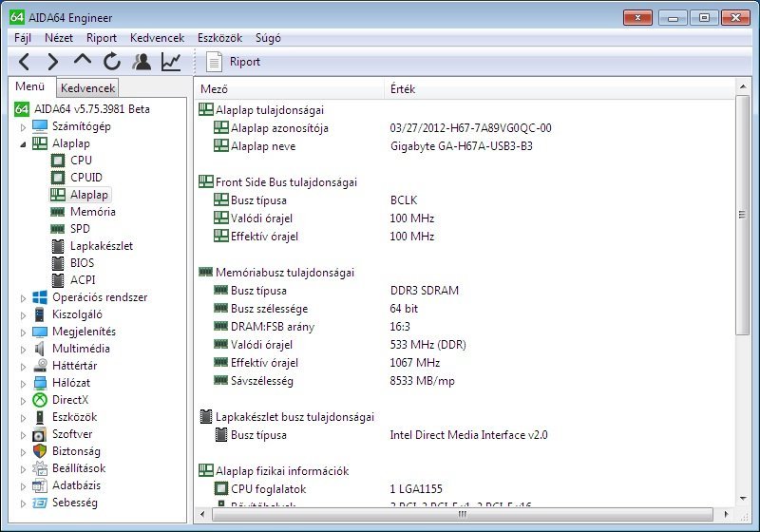Select the Memória module icon

[58, 212]
